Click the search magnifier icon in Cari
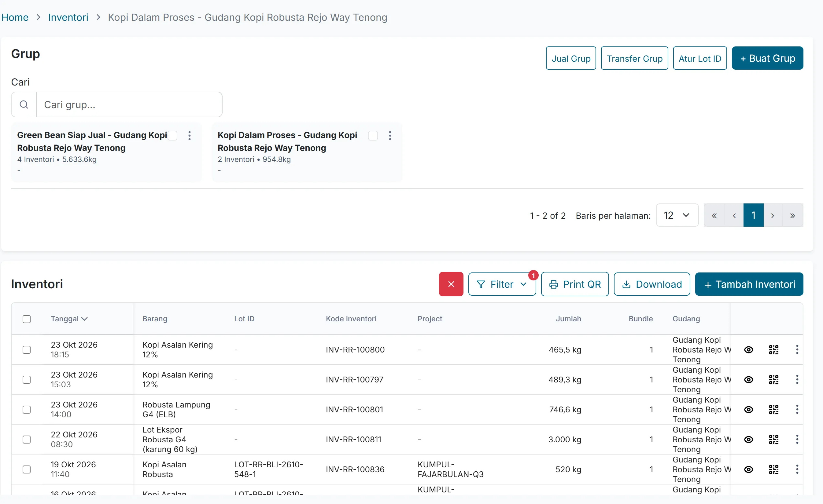 [x=24, y=104]
